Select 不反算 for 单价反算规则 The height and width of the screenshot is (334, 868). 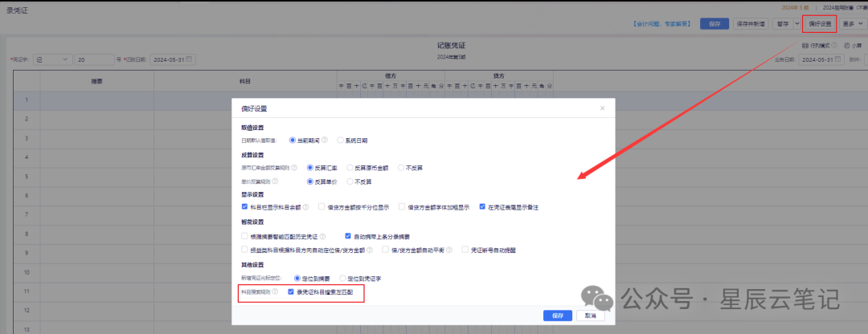tap(350, 181)
